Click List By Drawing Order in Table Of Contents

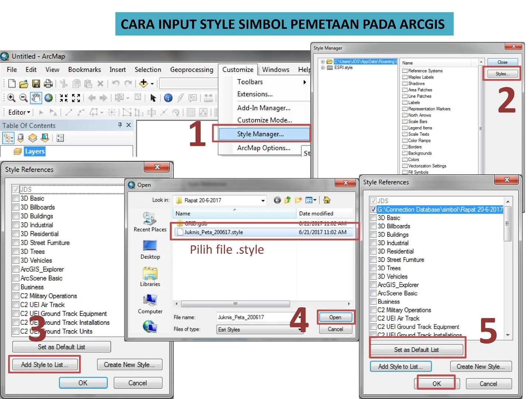pos(8,138)
